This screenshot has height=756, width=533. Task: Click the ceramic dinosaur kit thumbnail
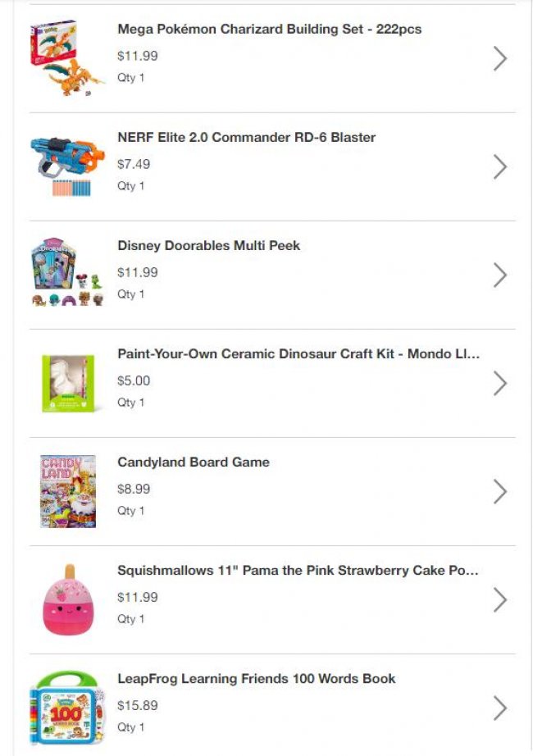tap(68, 383)
